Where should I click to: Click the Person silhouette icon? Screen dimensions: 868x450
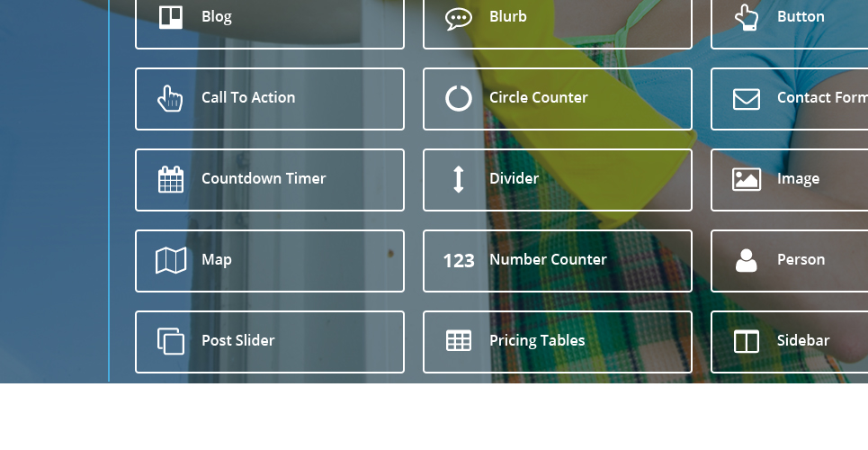(x=747, y=260)
